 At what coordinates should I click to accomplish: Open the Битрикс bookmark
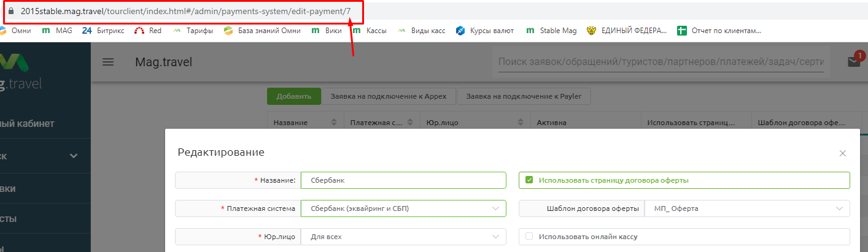click(103, 30)
